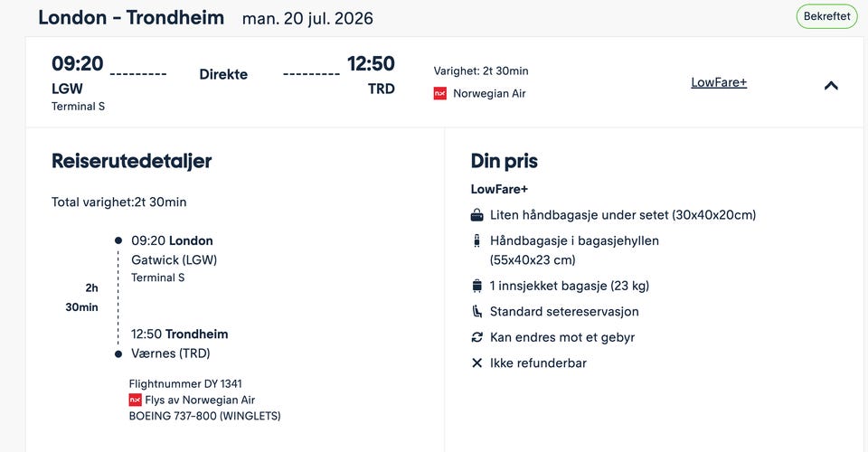Screen dimensions: 868x452
Task: Click the Norwegian Air logo in header
Action: 440,93
